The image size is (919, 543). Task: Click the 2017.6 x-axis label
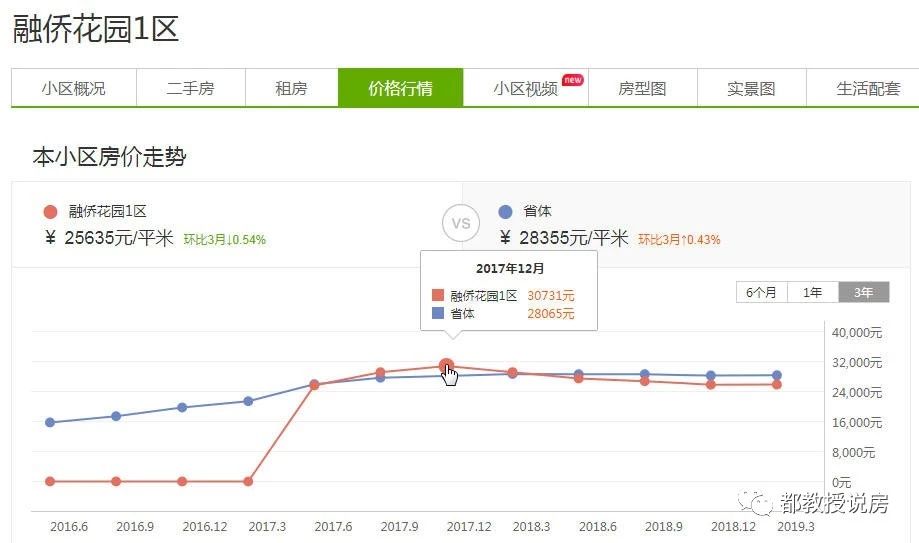(333, 527)
